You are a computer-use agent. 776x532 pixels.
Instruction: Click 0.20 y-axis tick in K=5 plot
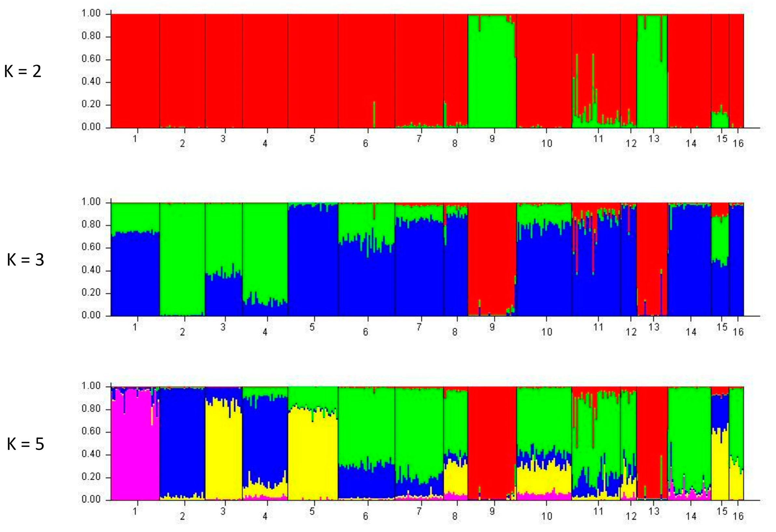pyautogui.click(x=91, y=477)
